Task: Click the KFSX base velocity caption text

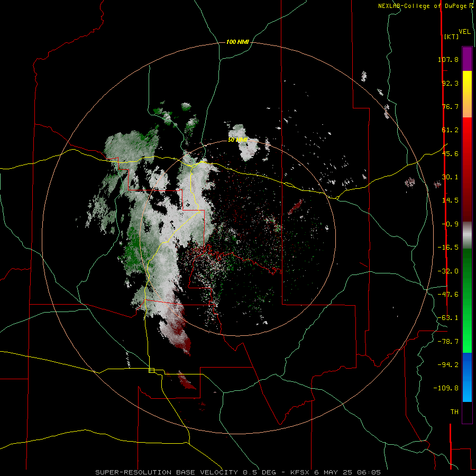Action: [237, 472]
